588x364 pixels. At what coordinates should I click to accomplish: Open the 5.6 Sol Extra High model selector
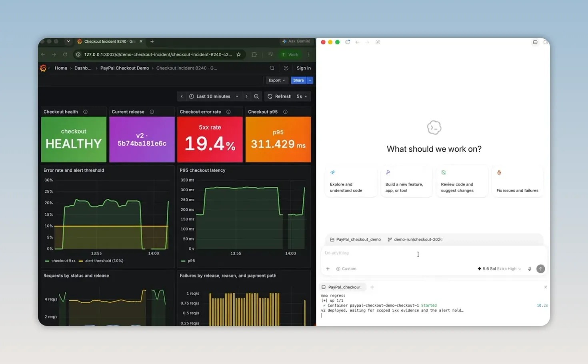pos(499,269)
